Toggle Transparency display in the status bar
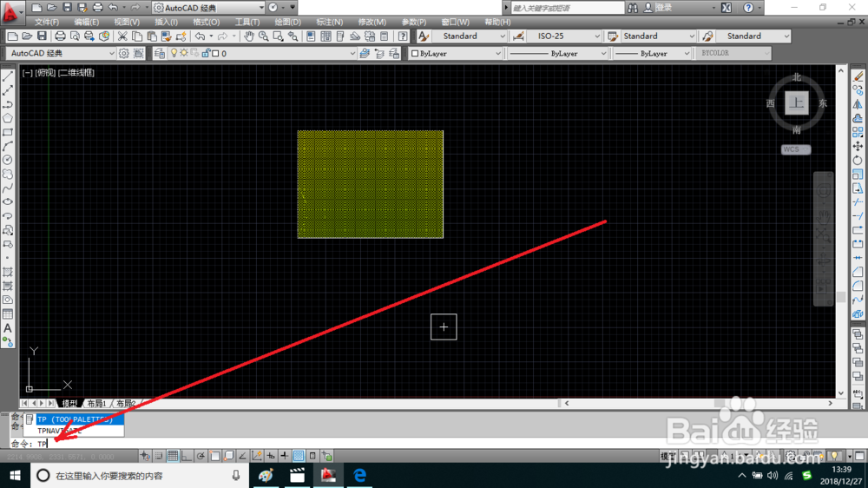The image size is (868, 488). pyautogui.click(x=299, y=456)
